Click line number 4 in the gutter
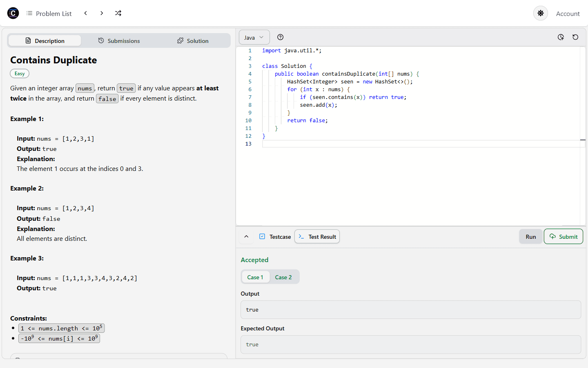 tap(250, 74)
